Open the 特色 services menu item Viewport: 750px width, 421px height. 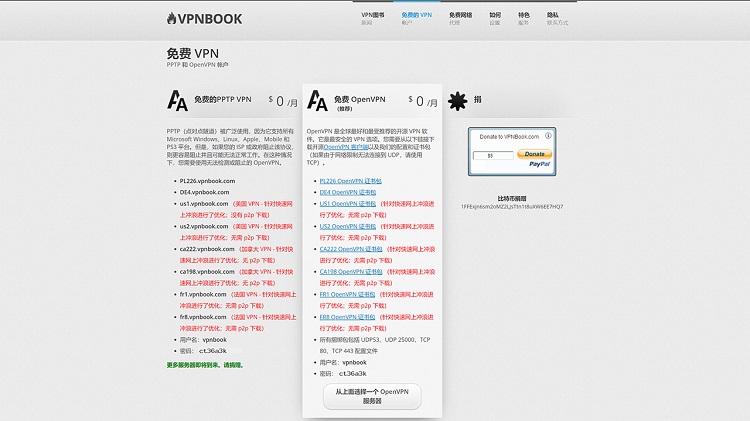(x=524, y=18)
